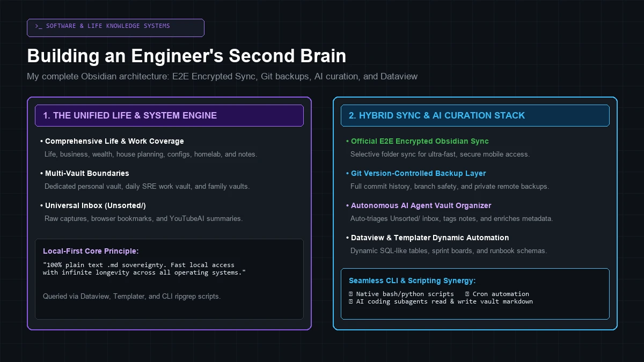Screen dimensions: 644x362
Task: Click 'Dedicated personal vault, daily SRE work vault' line
Action: [147, 186]
